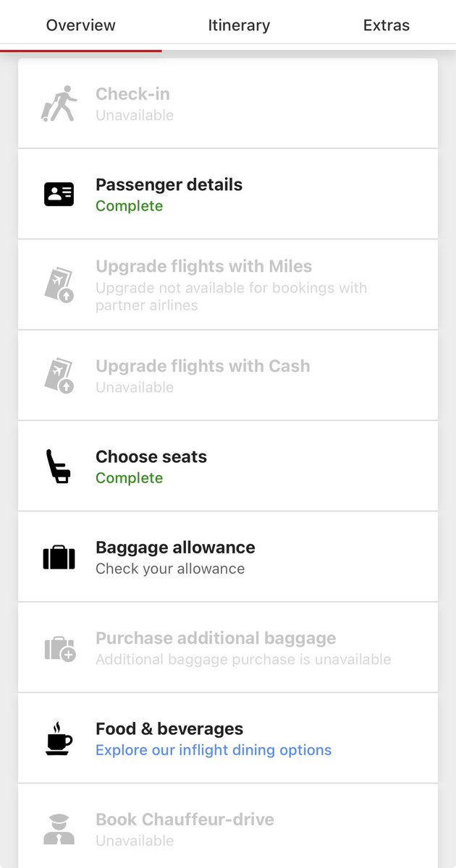
Task: Click the Upgrade flights with Cash icon
Action: pos(59,375)
